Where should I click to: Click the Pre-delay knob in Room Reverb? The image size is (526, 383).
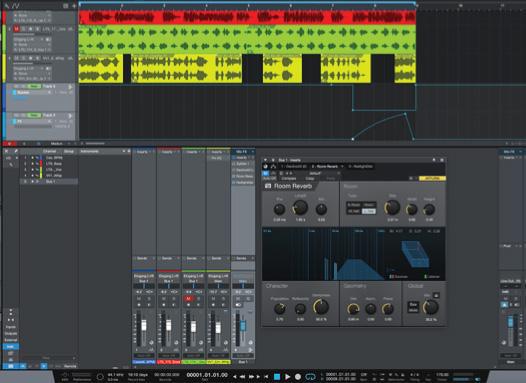[x=279, y=210]
